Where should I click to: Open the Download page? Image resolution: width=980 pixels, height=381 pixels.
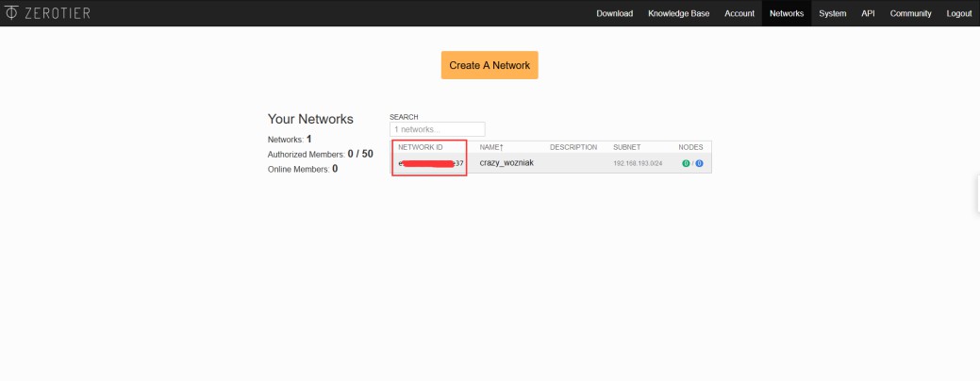pyautogui.click(x=614, y=13)
